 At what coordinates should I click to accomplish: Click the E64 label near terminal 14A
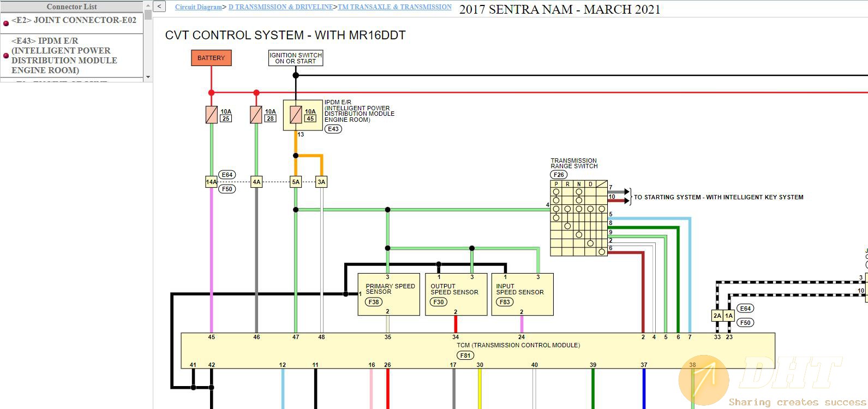point(227,175)
